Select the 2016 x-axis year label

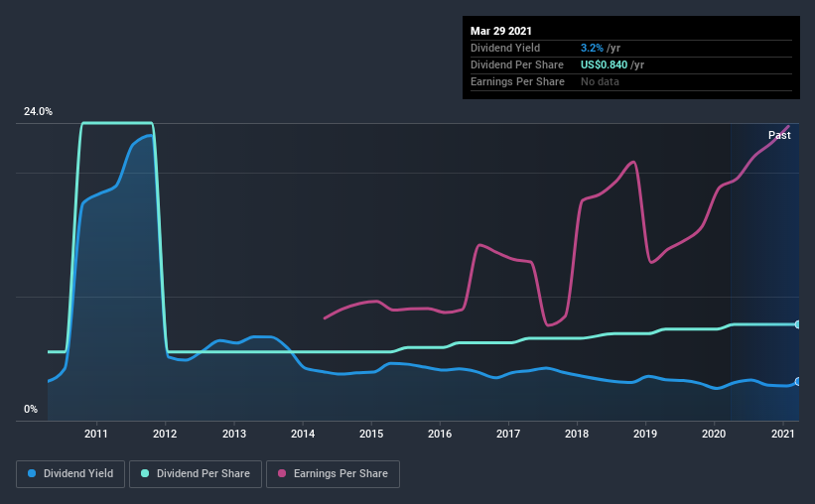pyautogui.click(x=440, y=434)
